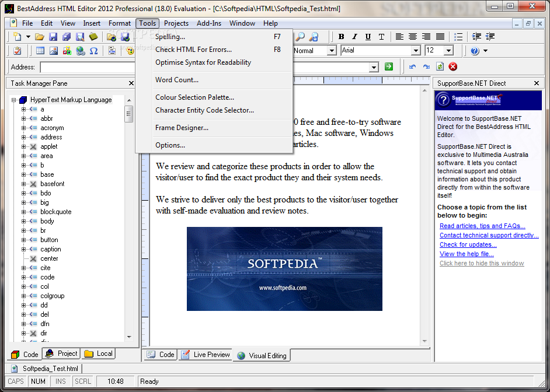
Task: Expand the 'blockquote' tree node
Action: tap(23, 212)
